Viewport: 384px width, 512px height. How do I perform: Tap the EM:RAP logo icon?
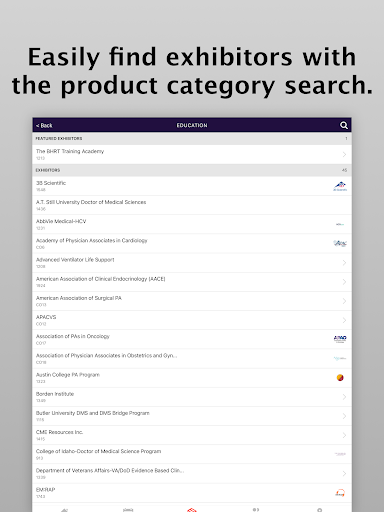pyautogui.click(x=340, y=493)
